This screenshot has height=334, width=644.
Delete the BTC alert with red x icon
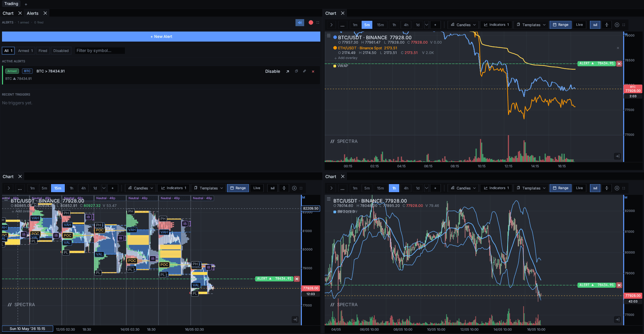click(313, 71)
